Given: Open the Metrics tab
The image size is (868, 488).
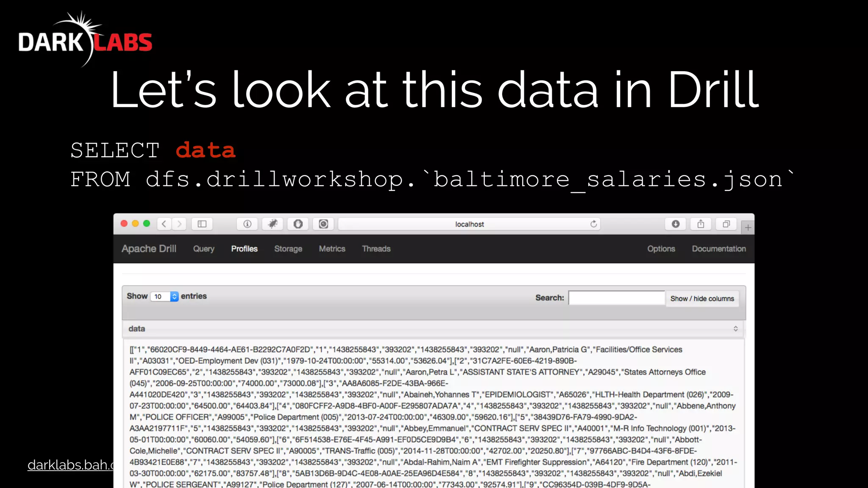Looking at the screenshot, I should (x=332, y=249).
